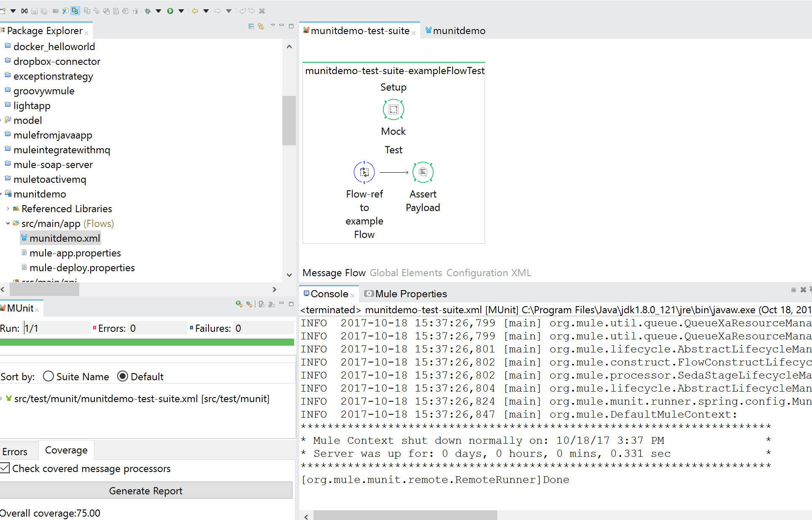This screenshot has height=520, width=812.
Task: Click the Generate Report button
Action: (x=146, y=491)
